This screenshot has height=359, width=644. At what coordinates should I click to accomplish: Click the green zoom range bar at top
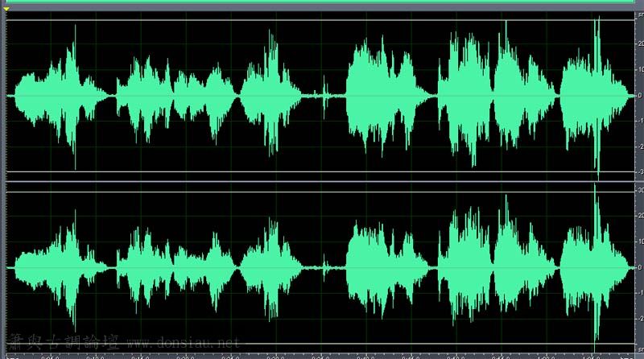tap(322, 2)
